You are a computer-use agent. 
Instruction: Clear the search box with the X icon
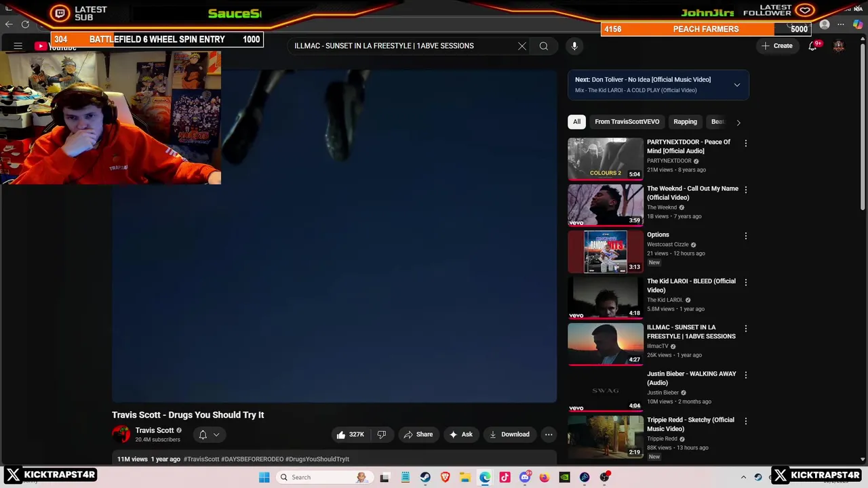[x=522, y=46]
